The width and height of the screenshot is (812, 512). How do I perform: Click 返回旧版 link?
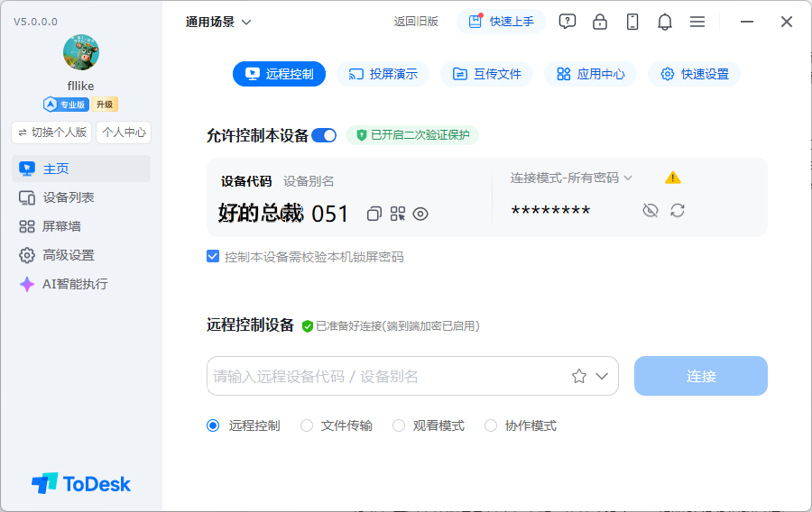[x=416, y=22]
